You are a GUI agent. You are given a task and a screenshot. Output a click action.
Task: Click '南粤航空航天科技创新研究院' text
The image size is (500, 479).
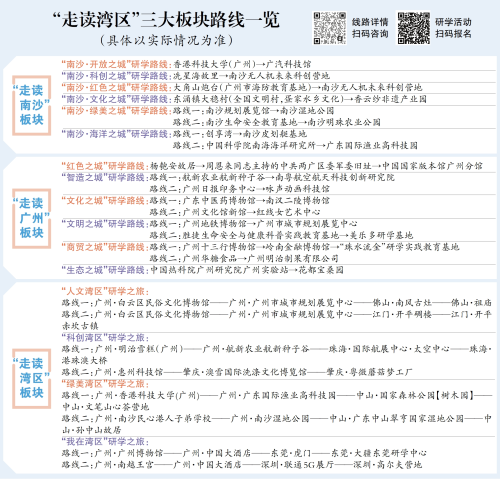335,177
